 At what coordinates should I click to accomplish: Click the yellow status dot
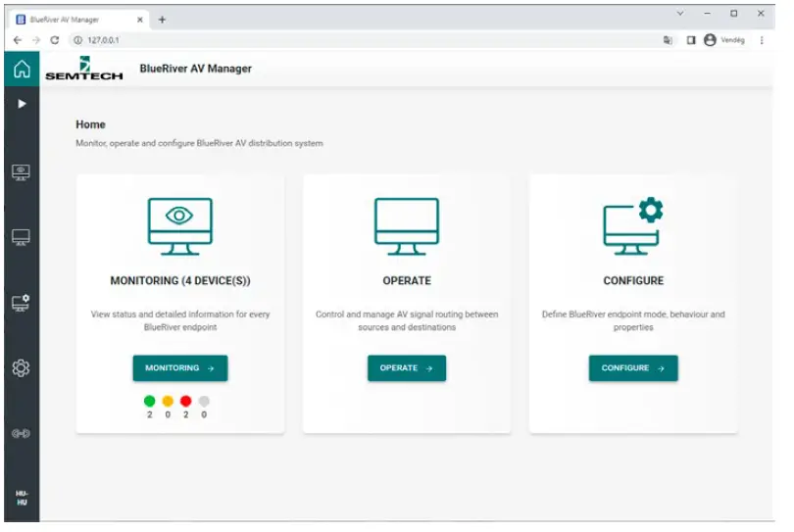pos(169,404)
